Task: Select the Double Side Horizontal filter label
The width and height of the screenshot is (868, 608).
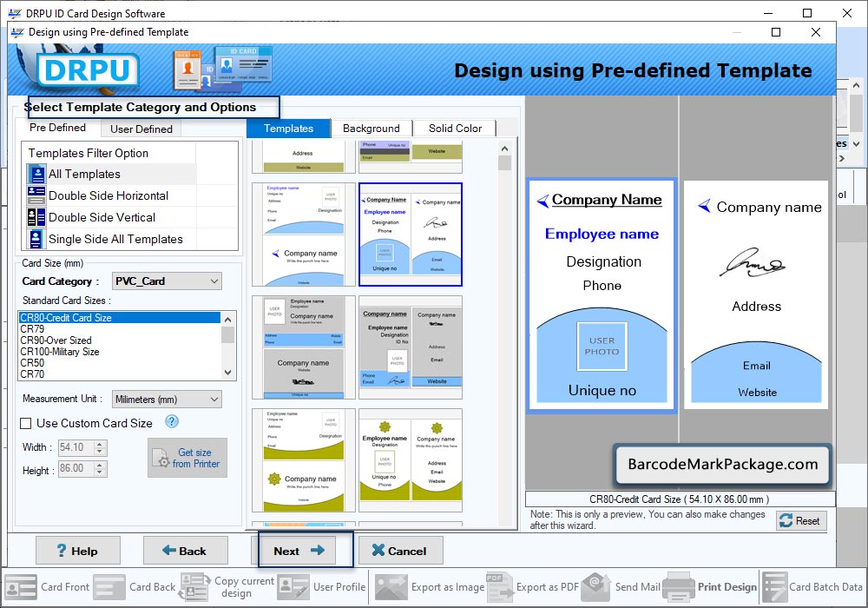Action: [x=108, y=195]
